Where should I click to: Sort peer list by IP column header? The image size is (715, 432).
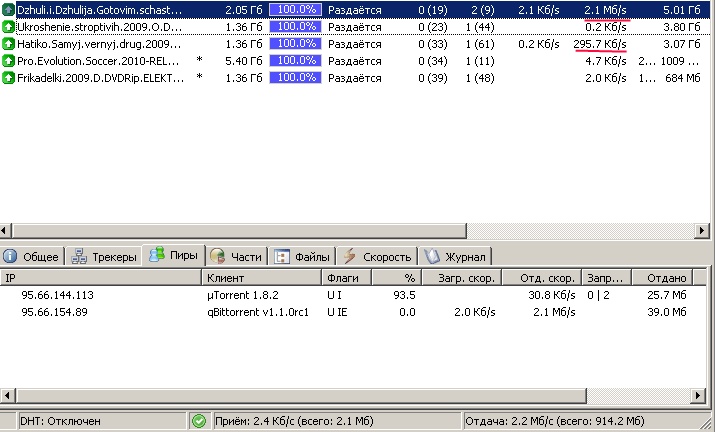pos(100,278)
